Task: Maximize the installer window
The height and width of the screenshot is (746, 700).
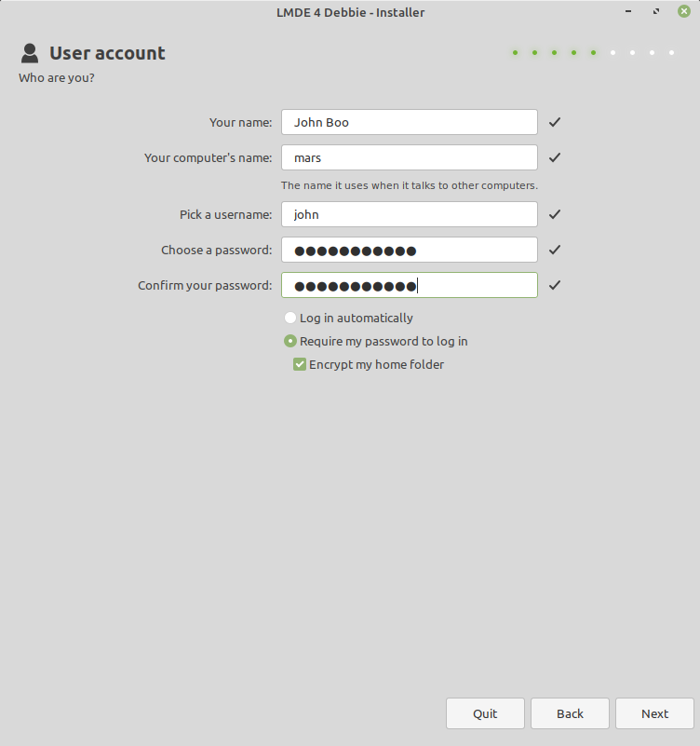Action: coord(656,11)
